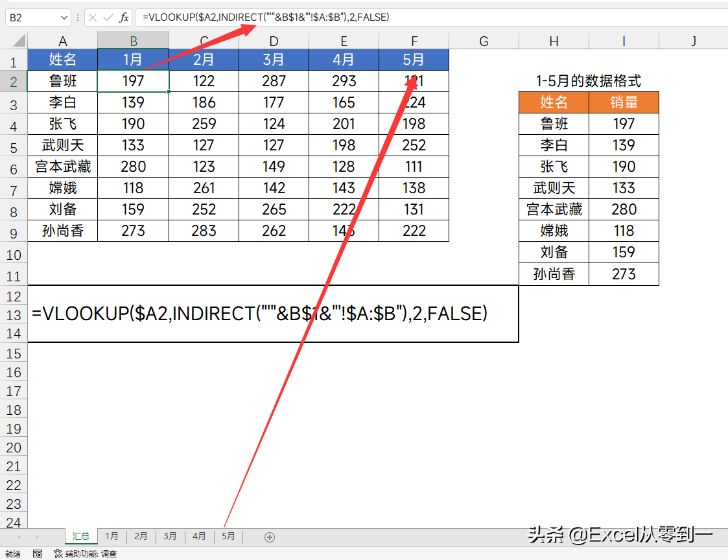Click cell with value 293
Viewport: 728px width, 560px height.
click(344, 81)
